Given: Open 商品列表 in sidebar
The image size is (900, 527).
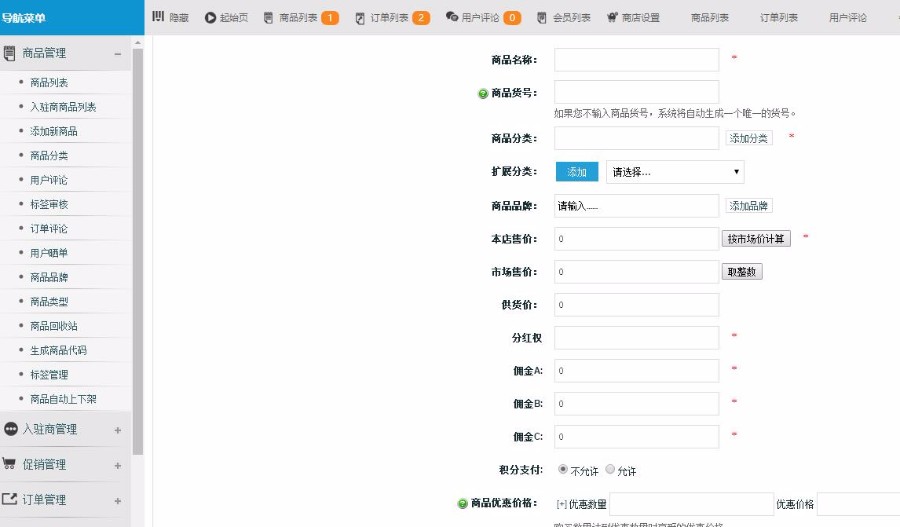Looking at the screenshot, I should (49, 83).
